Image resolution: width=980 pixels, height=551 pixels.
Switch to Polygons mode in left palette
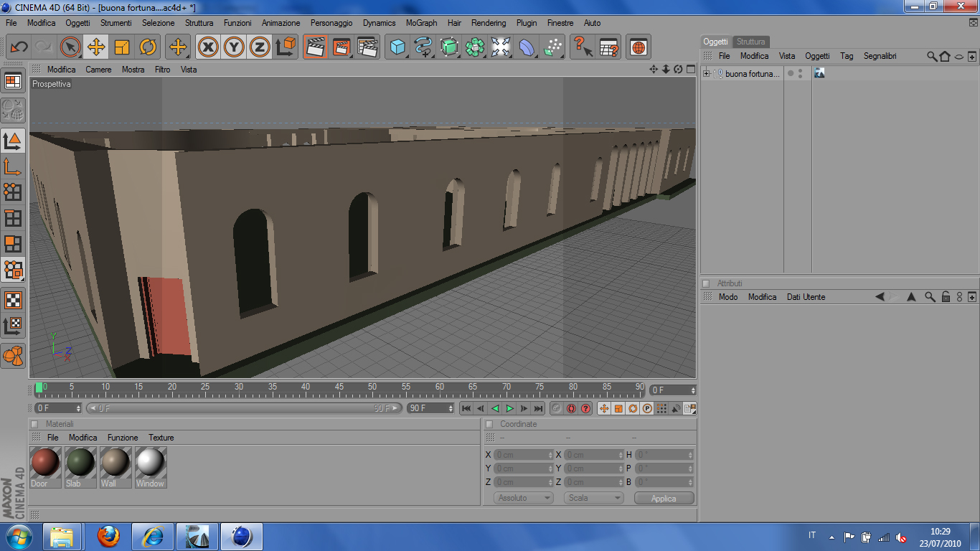pos(13,244)
